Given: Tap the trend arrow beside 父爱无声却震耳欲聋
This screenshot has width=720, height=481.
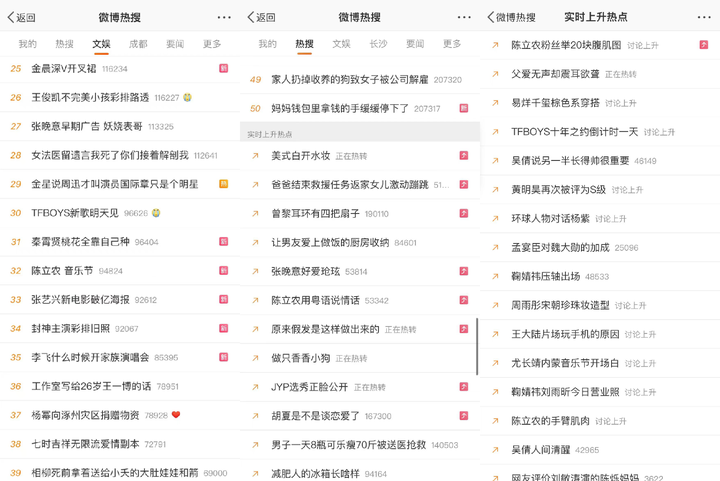Looking at the screenshot, I should (x=495, y=73).
